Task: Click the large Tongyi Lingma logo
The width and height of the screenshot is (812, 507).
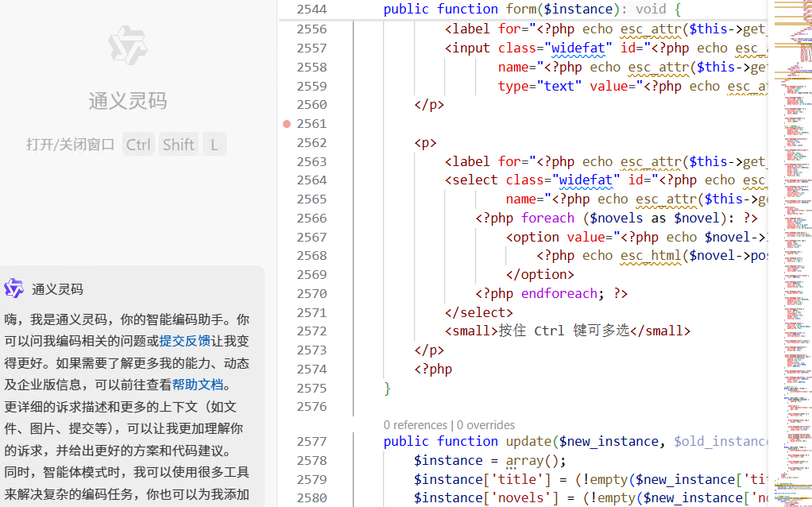Action: tap(127, 45)
